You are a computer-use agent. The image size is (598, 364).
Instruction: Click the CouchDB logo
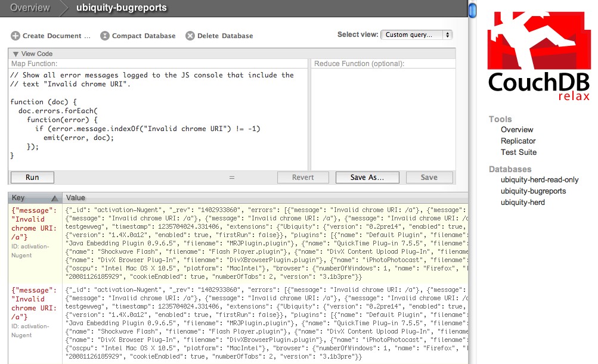539,56
